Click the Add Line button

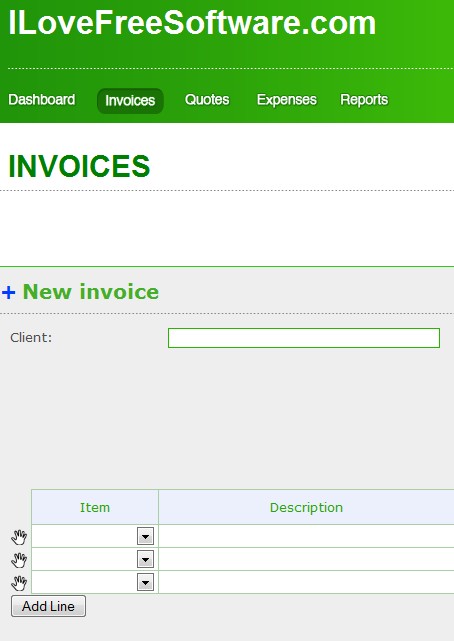[x=48, y=606]
